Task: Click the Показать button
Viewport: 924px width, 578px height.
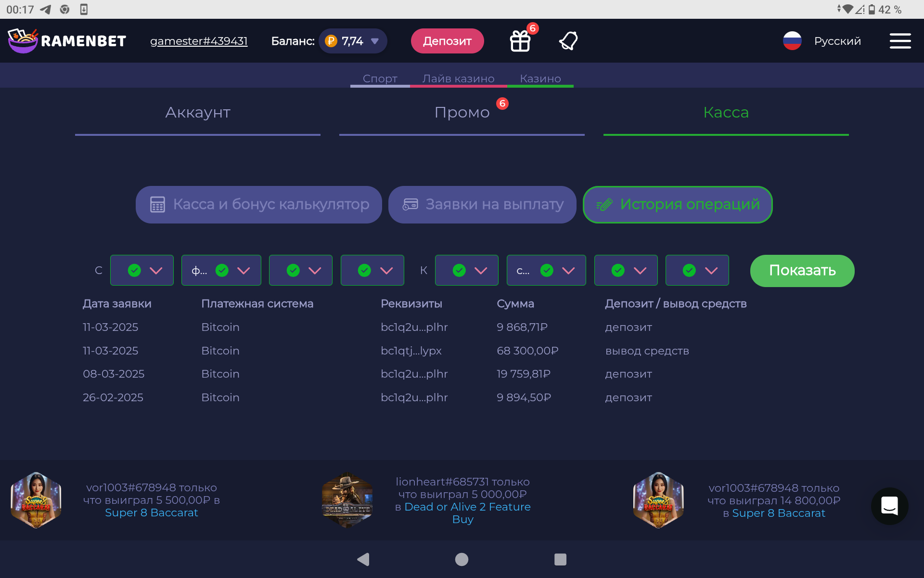Action: point(802,271)
